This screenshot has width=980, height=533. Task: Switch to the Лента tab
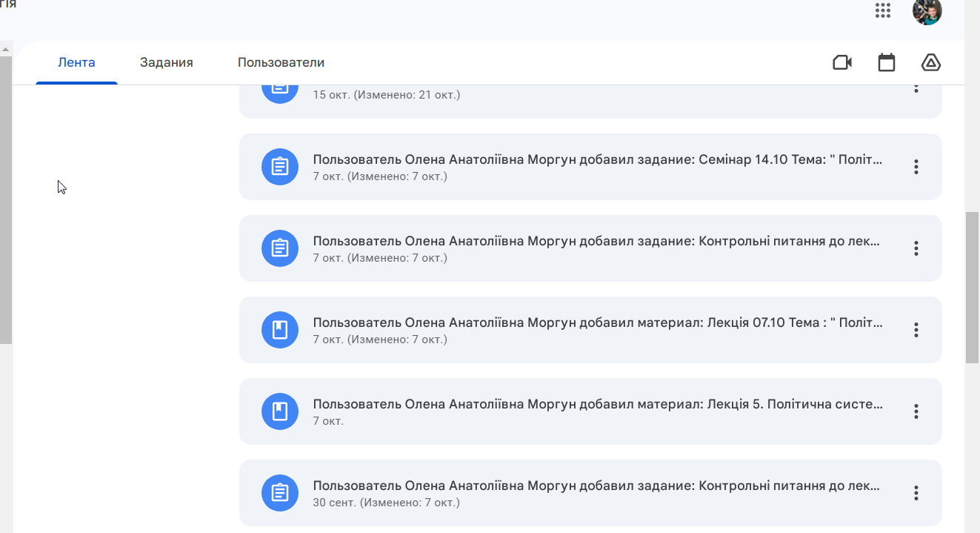coord(76,62)
